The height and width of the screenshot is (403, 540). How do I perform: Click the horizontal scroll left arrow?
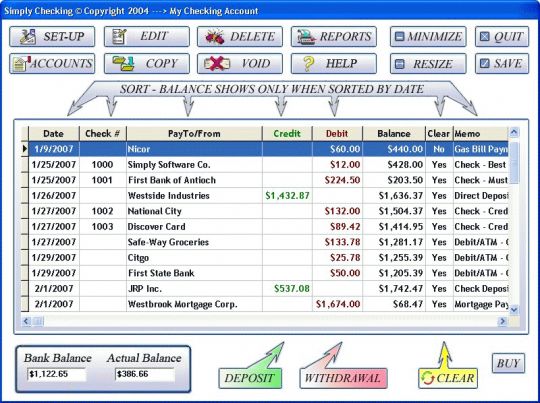26,321
